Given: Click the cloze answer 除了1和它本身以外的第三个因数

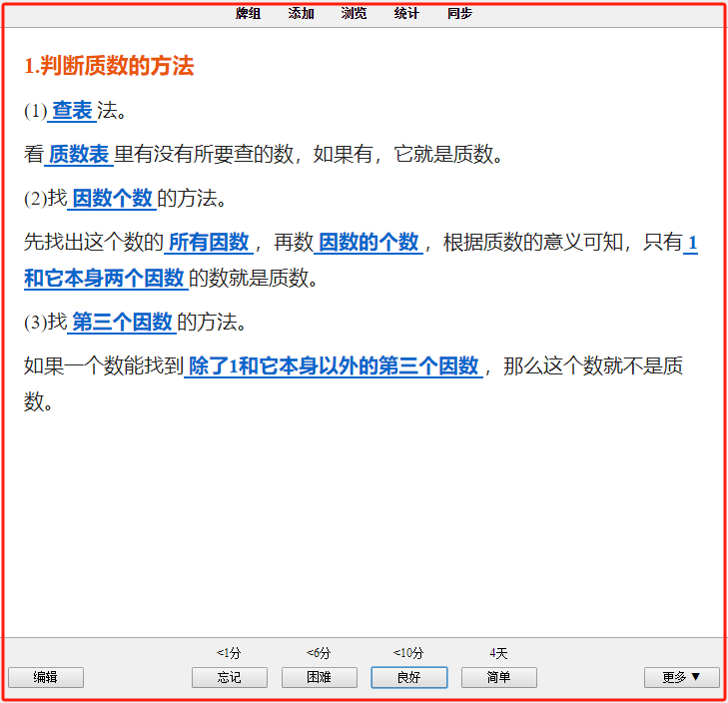Looking at the screenshot, I should pos(334,365).
